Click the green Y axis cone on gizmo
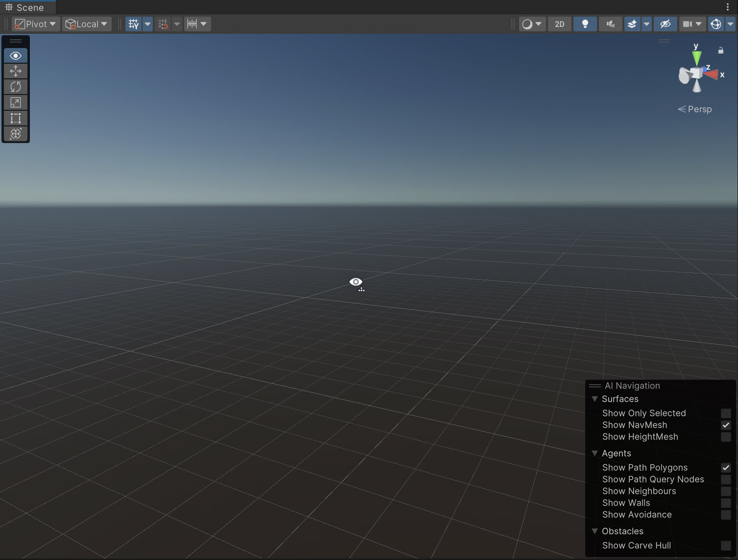Image resolution: width=738 pixels, height=560 pixels. click(x=696, y=58)
